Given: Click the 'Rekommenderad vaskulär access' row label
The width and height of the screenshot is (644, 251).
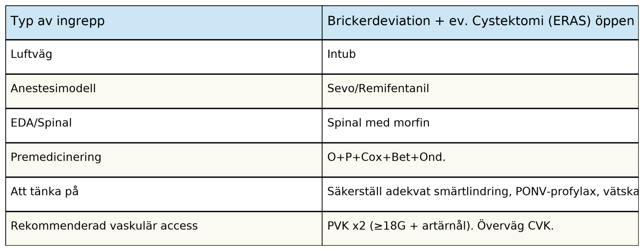Looking at the screenshot, I should (104, 226).
